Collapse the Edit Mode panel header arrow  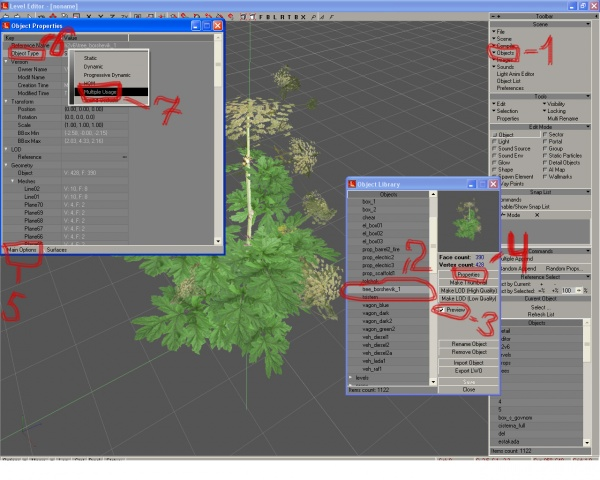click(x=588, y=127)
